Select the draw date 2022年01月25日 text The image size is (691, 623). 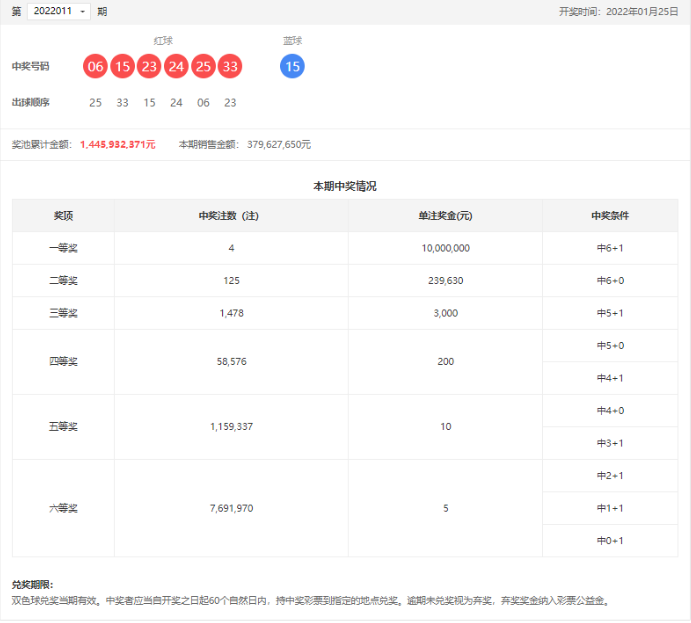click(642, 11)
